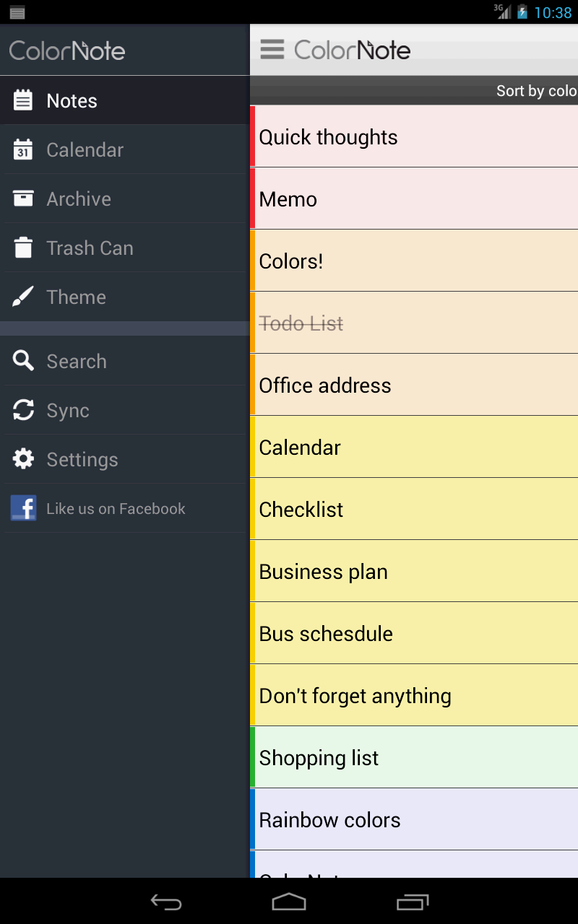Open Settings via the gear icon
The image size is (578, 924).
tap(22, 459)
